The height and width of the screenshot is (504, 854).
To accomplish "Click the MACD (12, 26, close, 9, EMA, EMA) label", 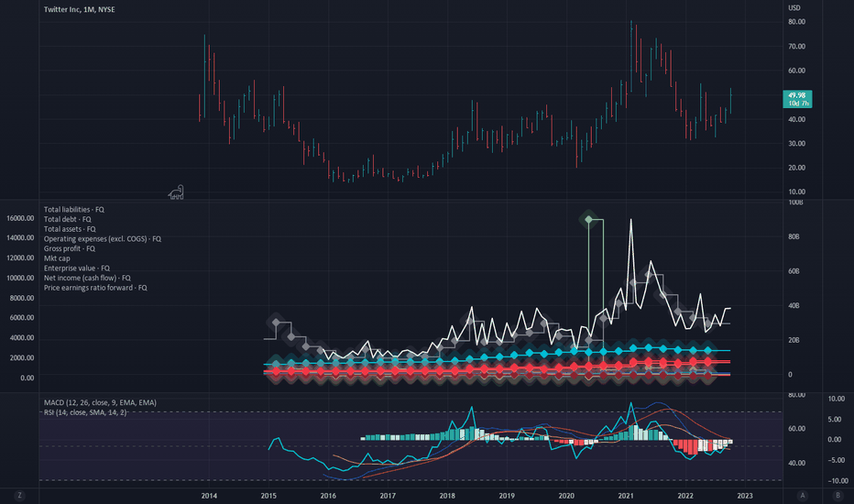I will [100, 402].
